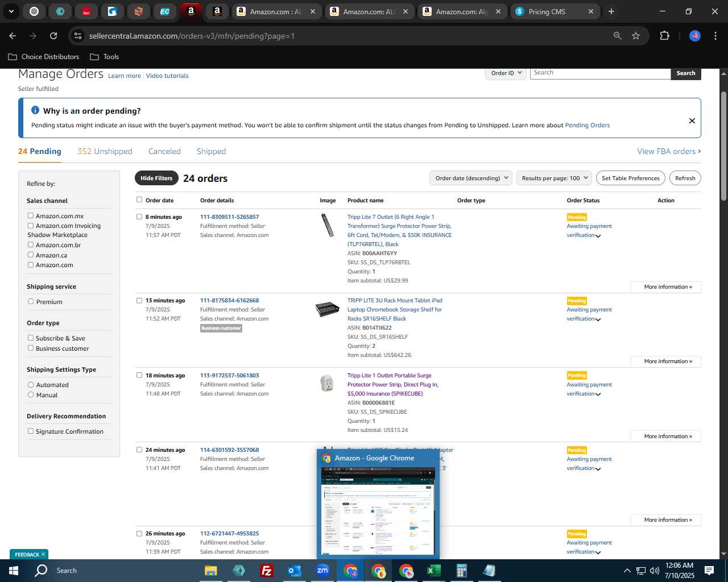
Task: Open File Explorer from taskbar
Action: 211,570
